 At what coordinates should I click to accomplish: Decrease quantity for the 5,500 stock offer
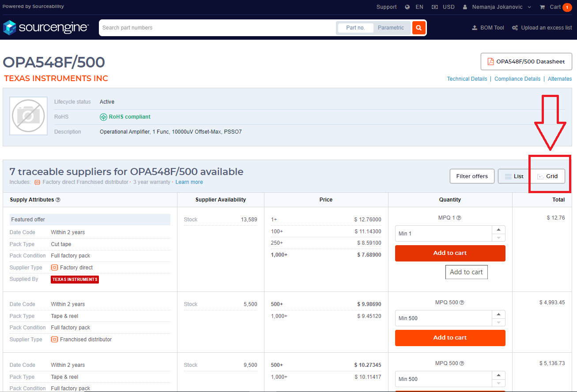click(498, 322)
